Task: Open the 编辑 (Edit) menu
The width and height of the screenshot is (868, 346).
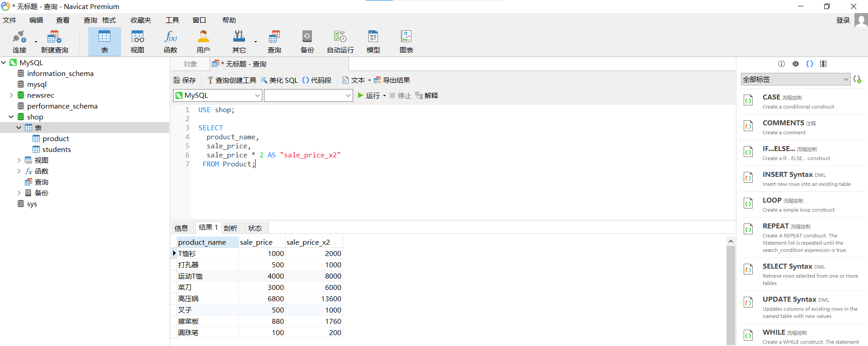Action: [36, 20]
